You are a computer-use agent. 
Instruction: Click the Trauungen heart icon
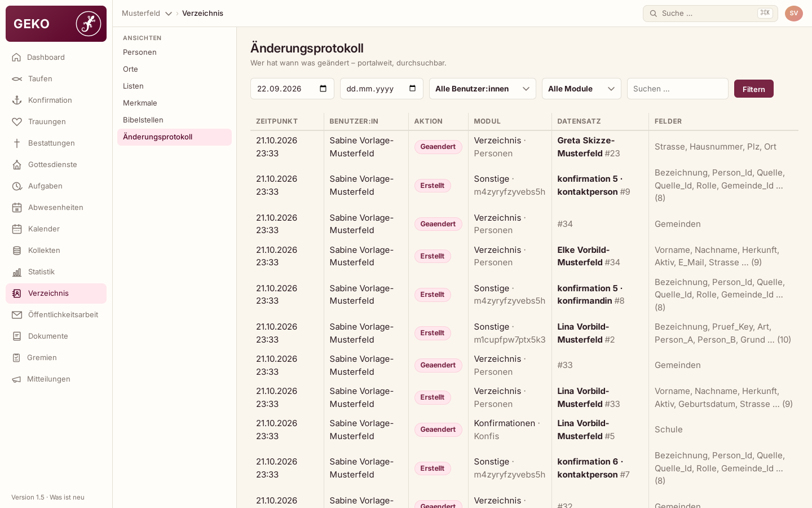[x=17, y=121]
